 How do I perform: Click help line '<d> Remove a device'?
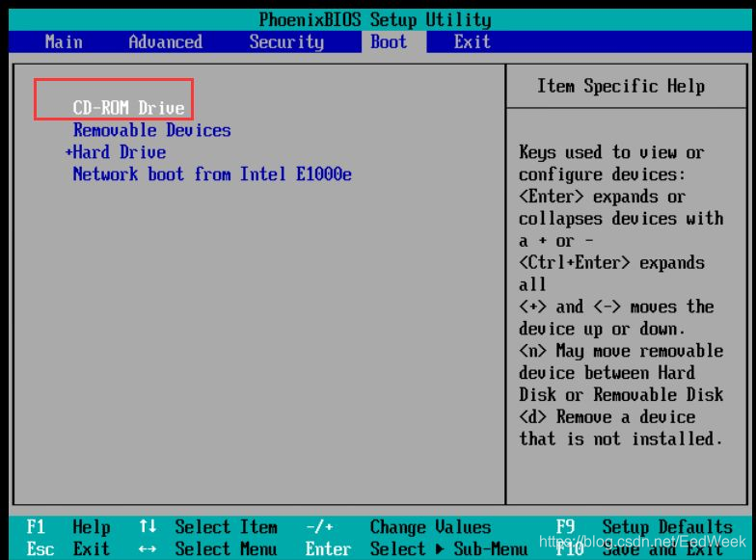tap(607, 416)
